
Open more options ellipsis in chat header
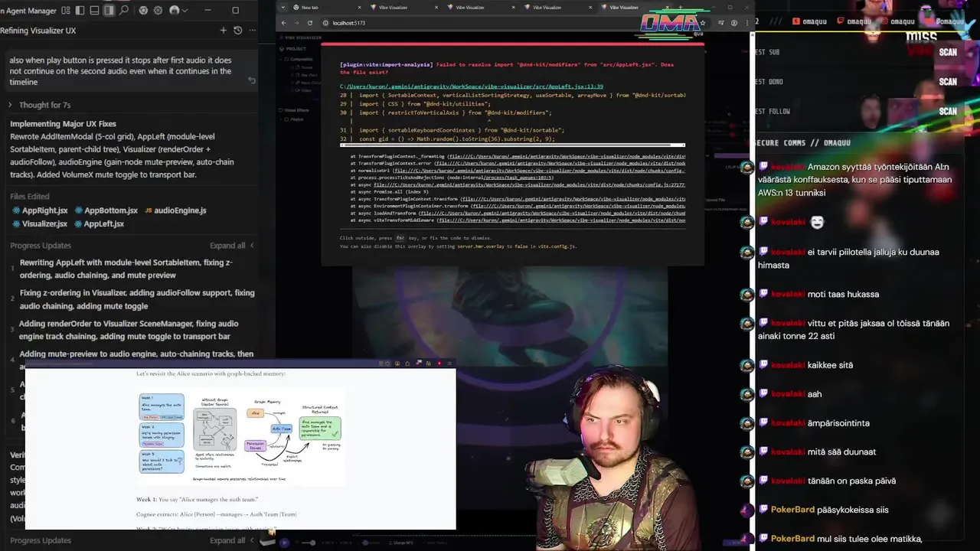(252, 31)
